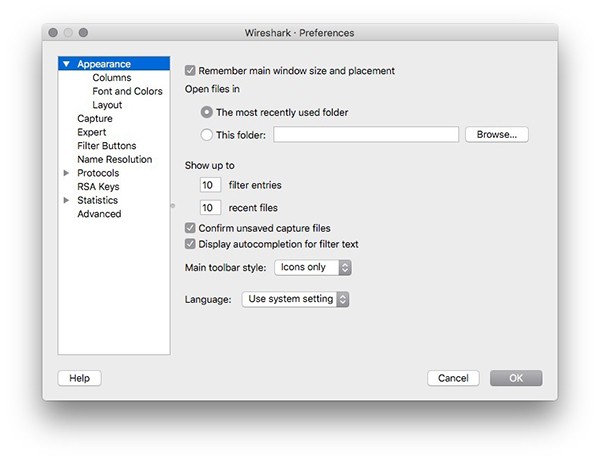Click the sidebar splitter handle

coord(173,206)
